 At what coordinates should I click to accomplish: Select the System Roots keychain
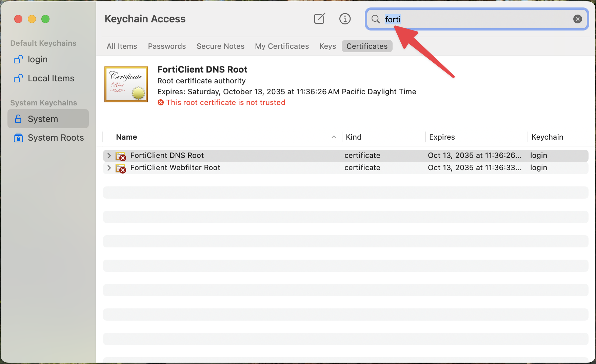pos(56,138)
